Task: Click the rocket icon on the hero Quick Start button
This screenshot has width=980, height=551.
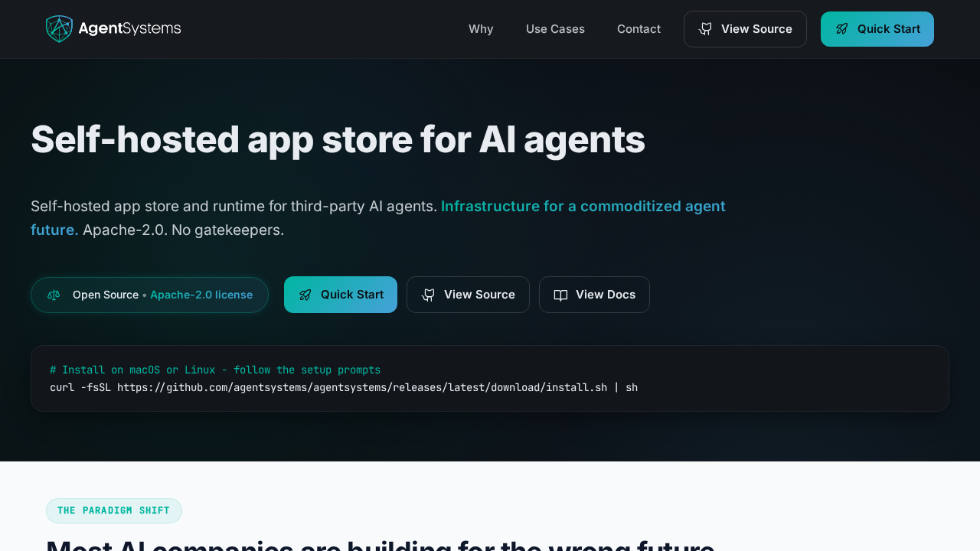Action: (x=305, y=295)
